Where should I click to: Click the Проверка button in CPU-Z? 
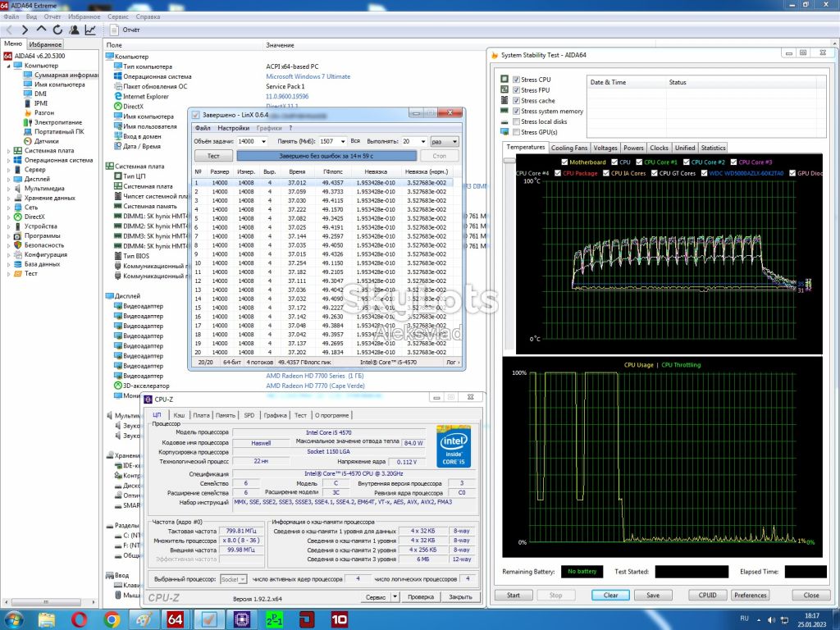[421, 596]
